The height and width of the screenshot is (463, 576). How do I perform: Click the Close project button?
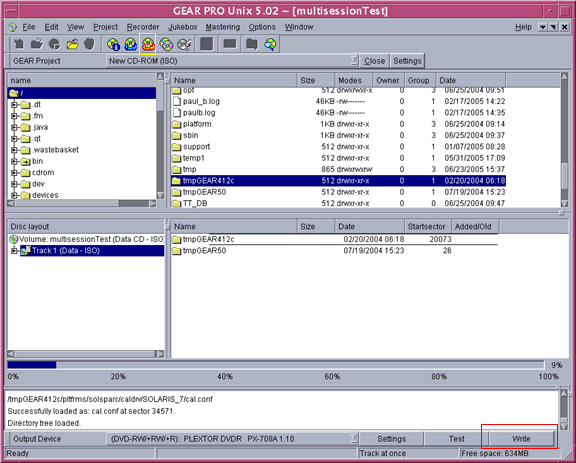click(374, 61)
